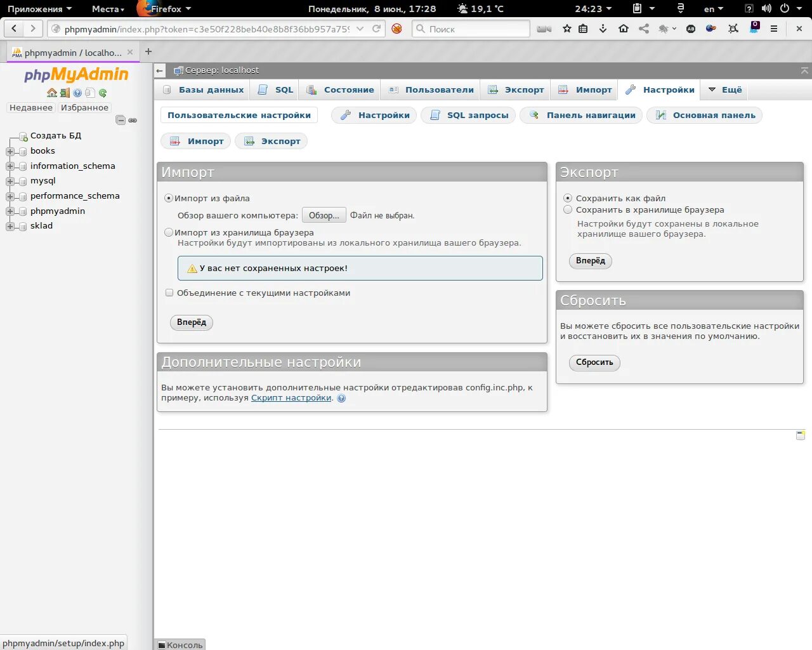Open Firefox downloads arrow icon
This screenshot has height=650, width=812.
pyautogui.click(x=603, y=29)
